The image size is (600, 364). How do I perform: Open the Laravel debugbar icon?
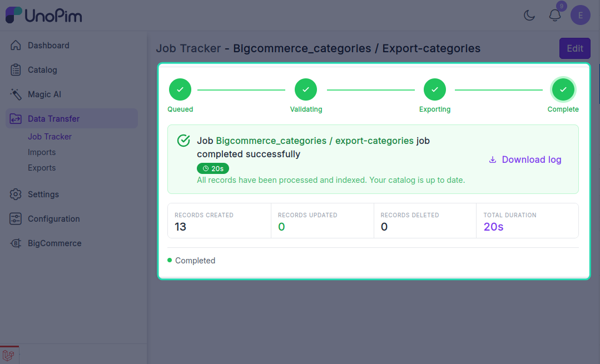click(8, 355)
